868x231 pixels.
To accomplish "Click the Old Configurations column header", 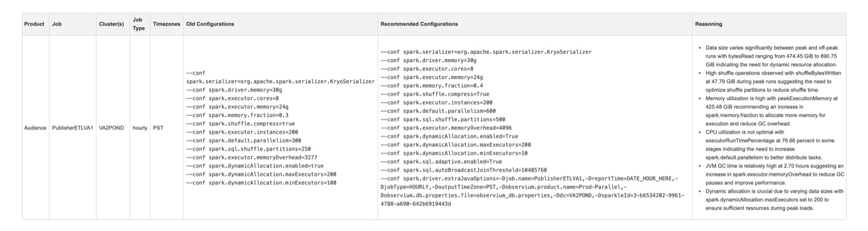I will click(x=210, y=24).
